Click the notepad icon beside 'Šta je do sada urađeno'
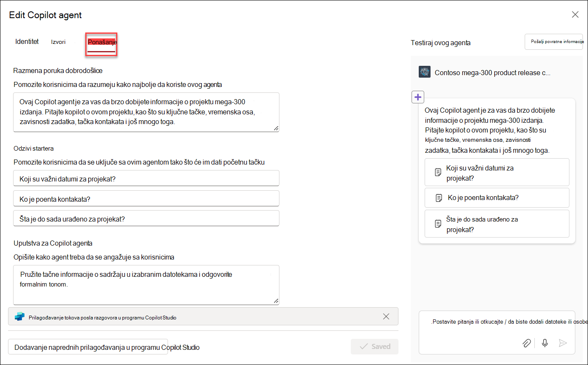Viewport: 588px width, 365px height. 438,224
